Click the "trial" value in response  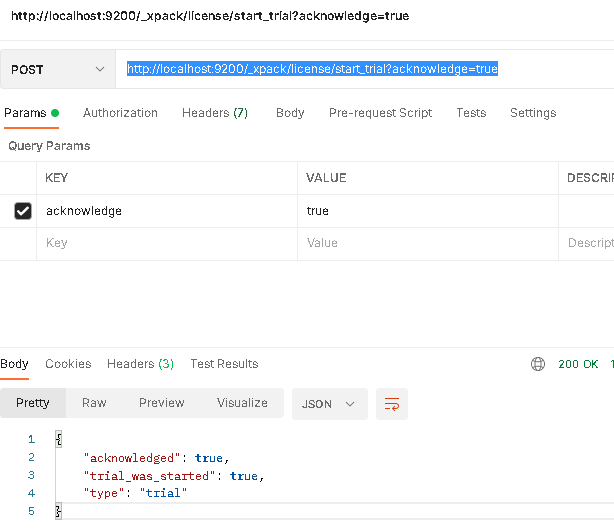[x=163, y=493]
